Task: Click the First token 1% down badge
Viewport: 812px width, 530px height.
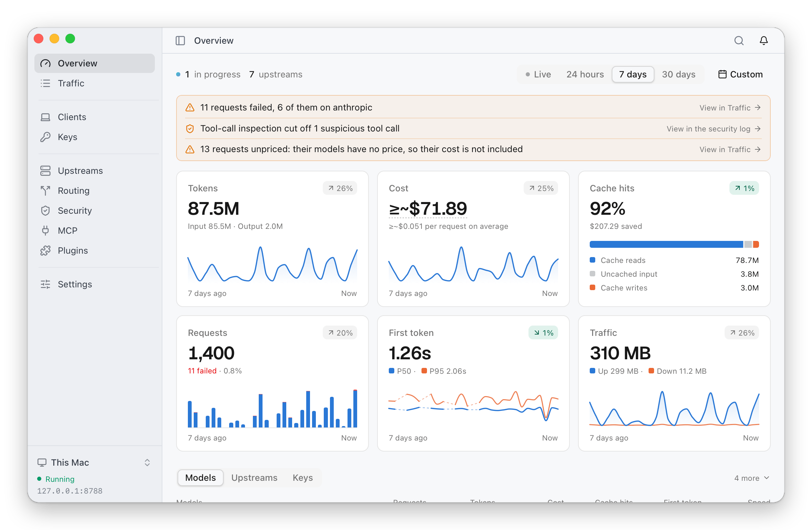Action: [x=543, y=333]
